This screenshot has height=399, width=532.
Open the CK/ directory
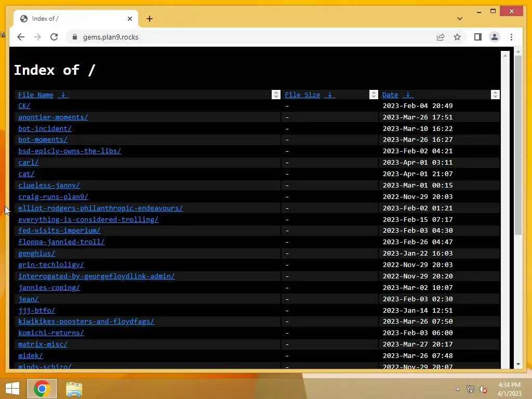[24, 106]
